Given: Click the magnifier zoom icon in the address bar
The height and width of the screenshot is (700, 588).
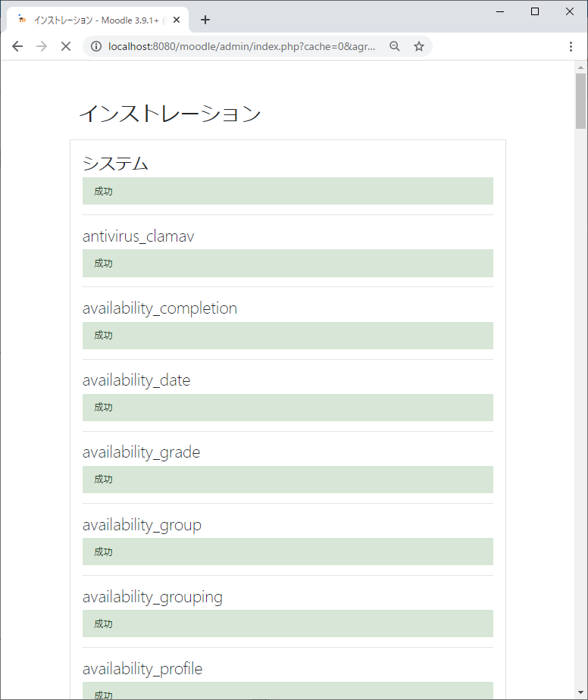Looking at the screenshot, I should [x=395, y=46].
